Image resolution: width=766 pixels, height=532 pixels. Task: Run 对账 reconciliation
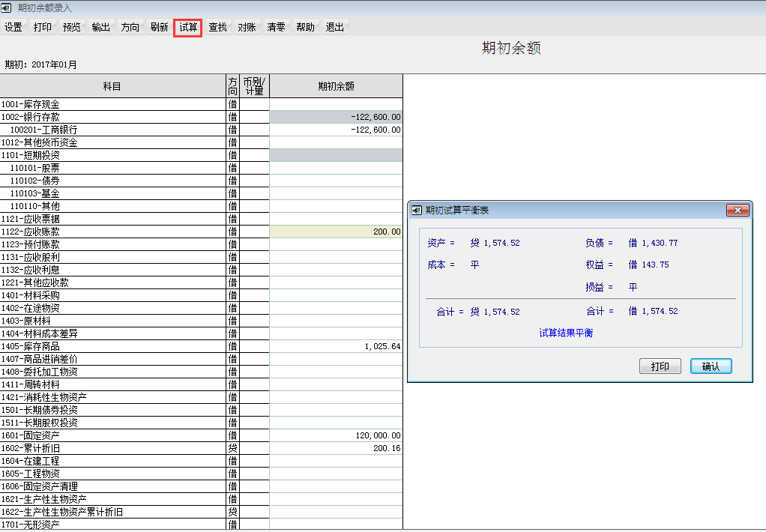tap(247, 28)
